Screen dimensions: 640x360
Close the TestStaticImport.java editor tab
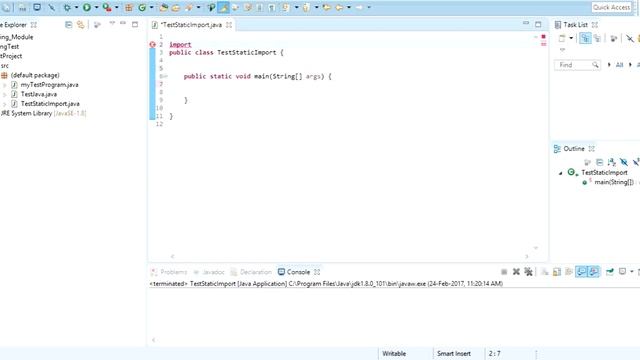coord(229,25)
